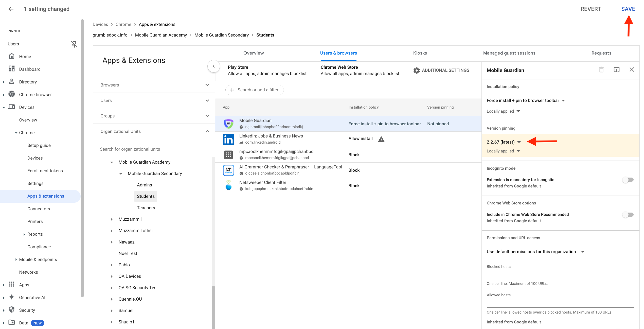Open the Managed guest sessions tab
Viewport: 644px width, 329px height.
click(509, 53)
